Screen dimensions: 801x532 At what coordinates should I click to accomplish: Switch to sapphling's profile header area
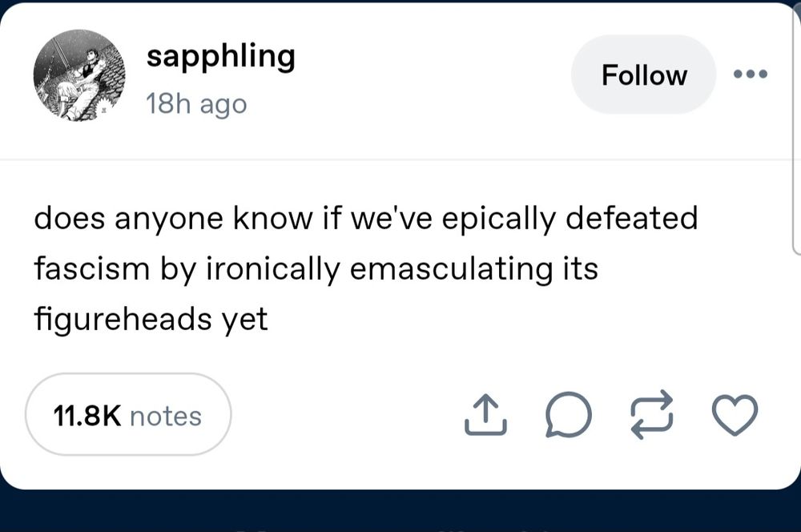click(221, 56)
